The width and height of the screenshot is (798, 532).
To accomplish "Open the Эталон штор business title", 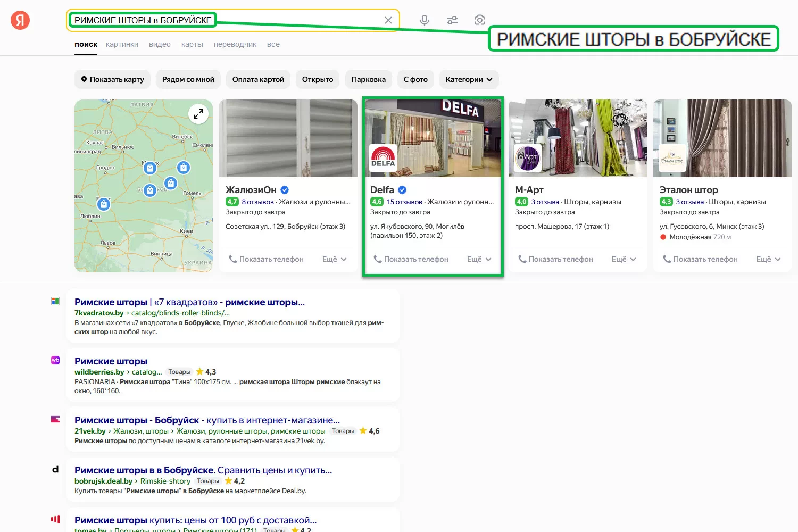I will [689, 190].
